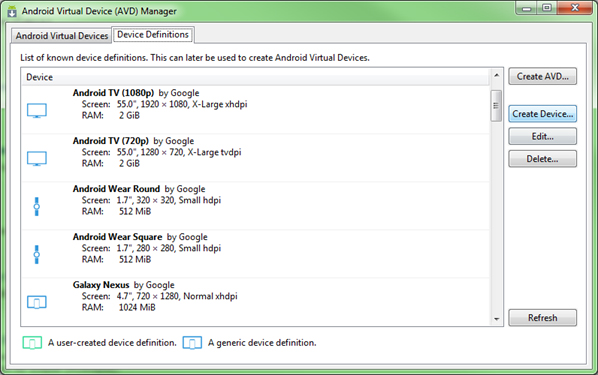
Task: Click the device list scrollbar thumb
Action: 496,106
